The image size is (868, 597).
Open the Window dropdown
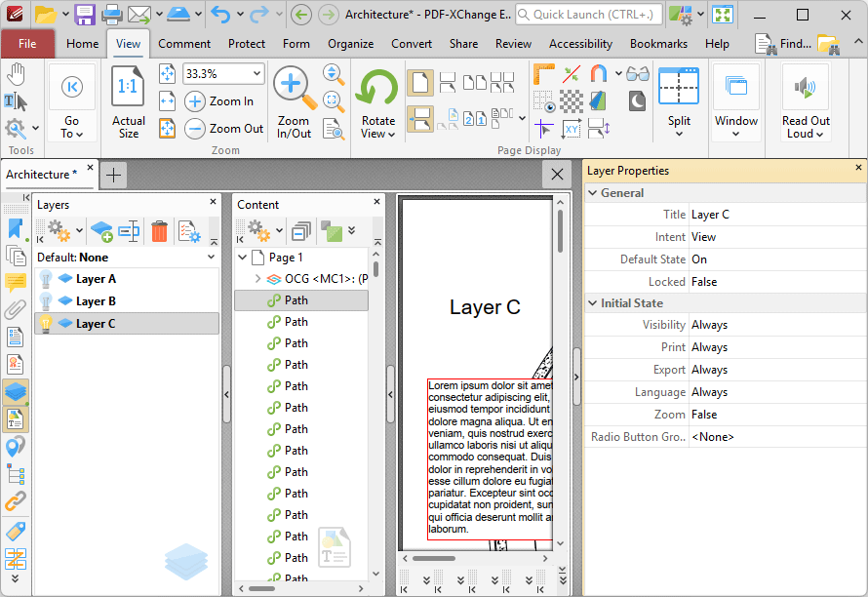click(x=735, y=126)
